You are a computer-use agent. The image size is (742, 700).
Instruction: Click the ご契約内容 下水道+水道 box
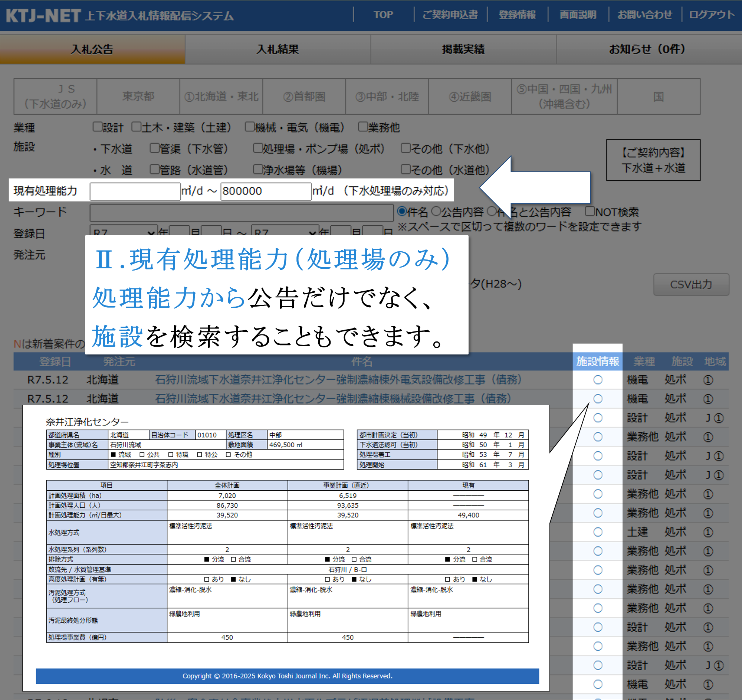[653, 160]
